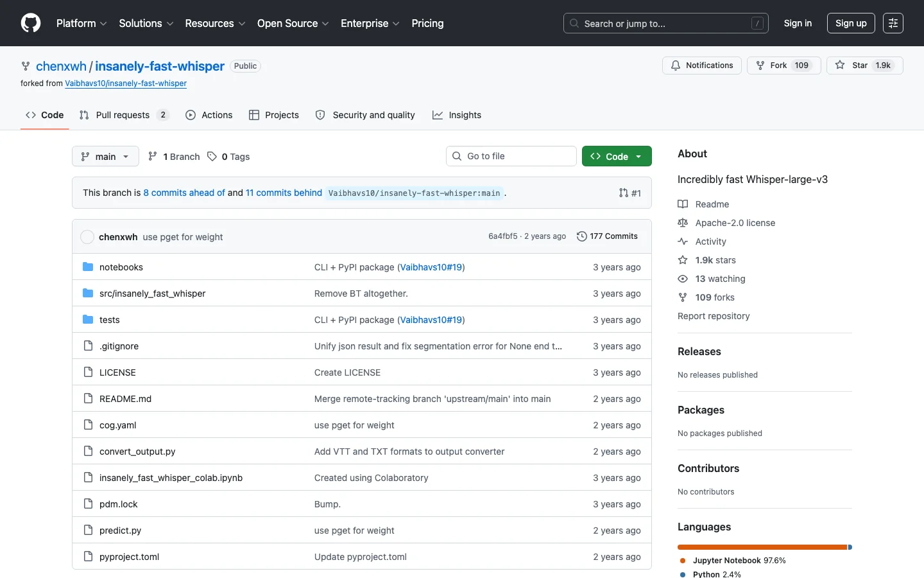The width and height of the screenshot is (924, 578).
Task: Open the Vaibhavs10/insanely-fast-whisper upstream link
Action: pos(126,83)
